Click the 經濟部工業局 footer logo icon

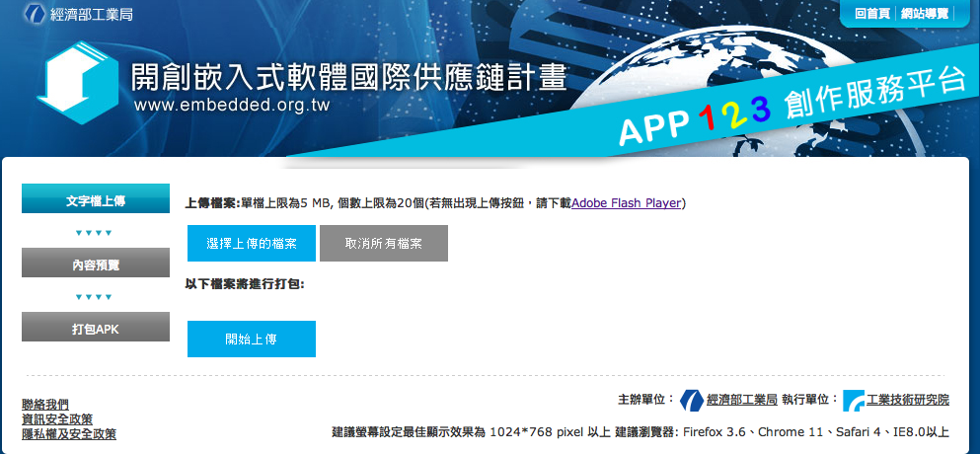692,401
